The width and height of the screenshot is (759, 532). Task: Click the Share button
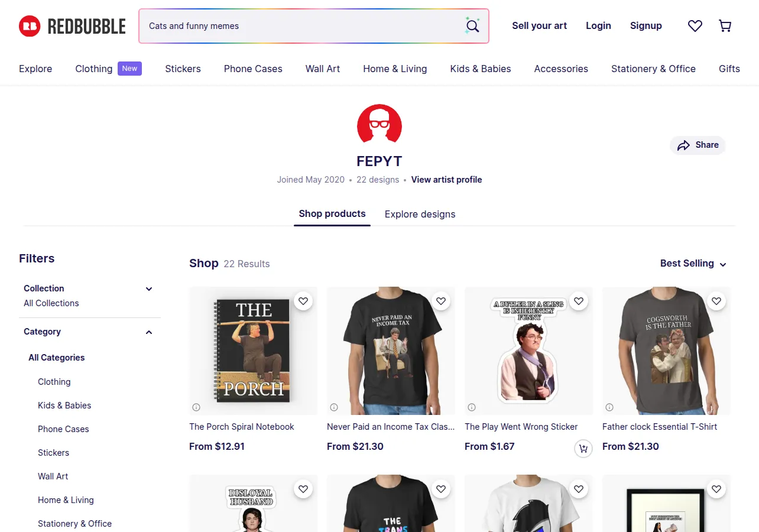[698, 145]
